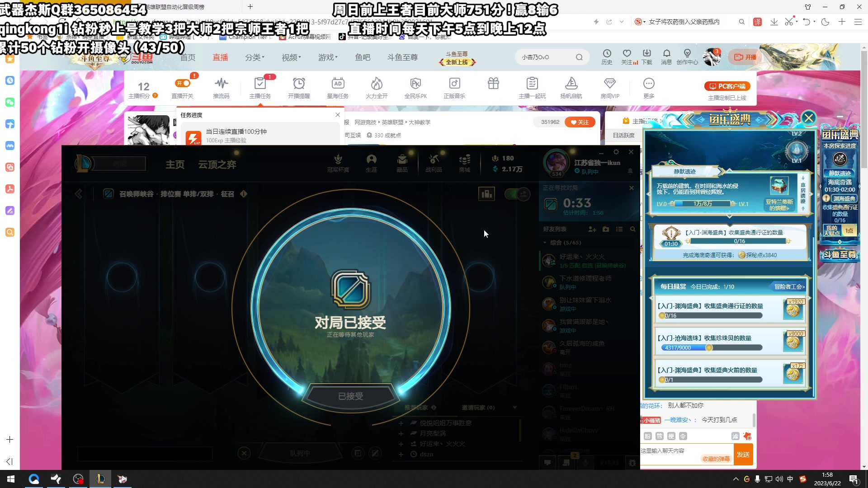Open the 全民乐PK icon
This screenshot has width=868, height=488.
coord(415,87)
